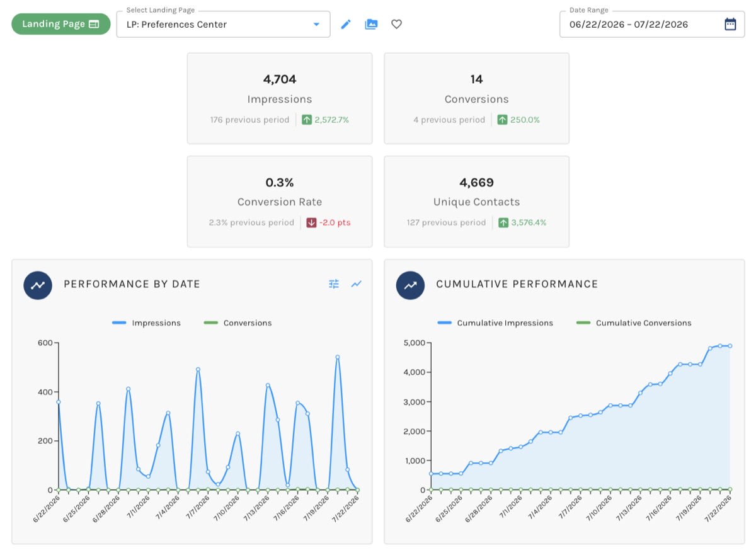Click the -2.0 pts change value
The width and height of the screenshot is (756, 555).
point(335,222)
